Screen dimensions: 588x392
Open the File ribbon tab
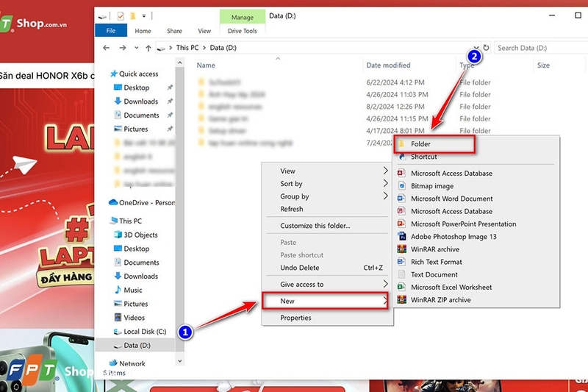[111, 31]
